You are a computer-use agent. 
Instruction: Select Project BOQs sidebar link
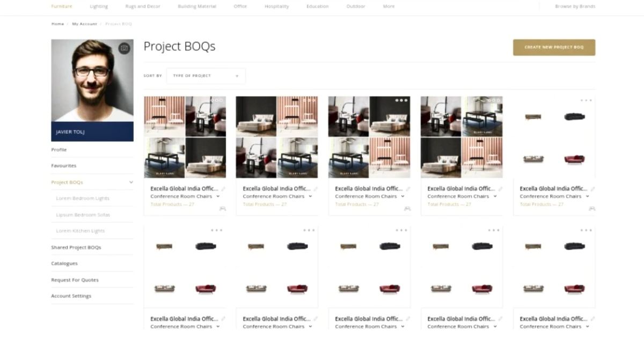(x=67, y=182)
